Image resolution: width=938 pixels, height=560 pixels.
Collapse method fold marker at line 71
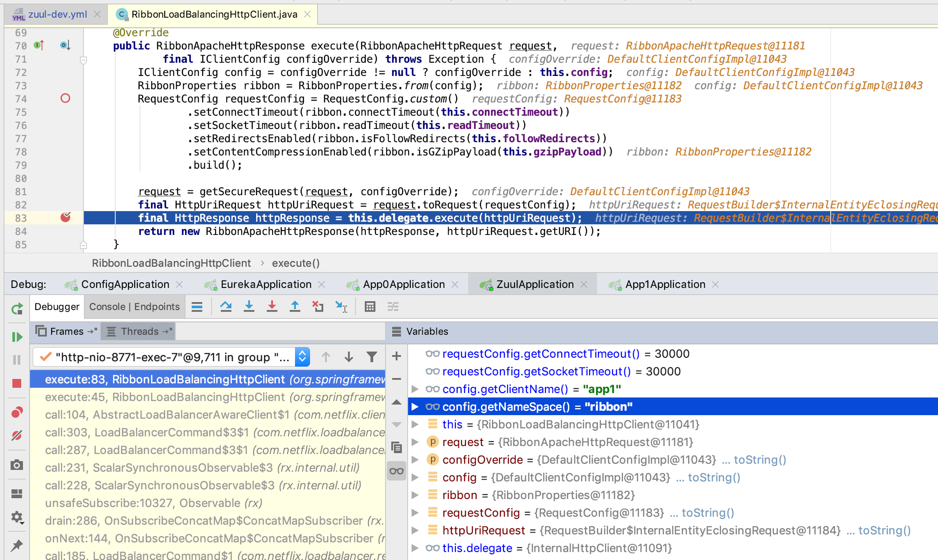click(83, 60)
